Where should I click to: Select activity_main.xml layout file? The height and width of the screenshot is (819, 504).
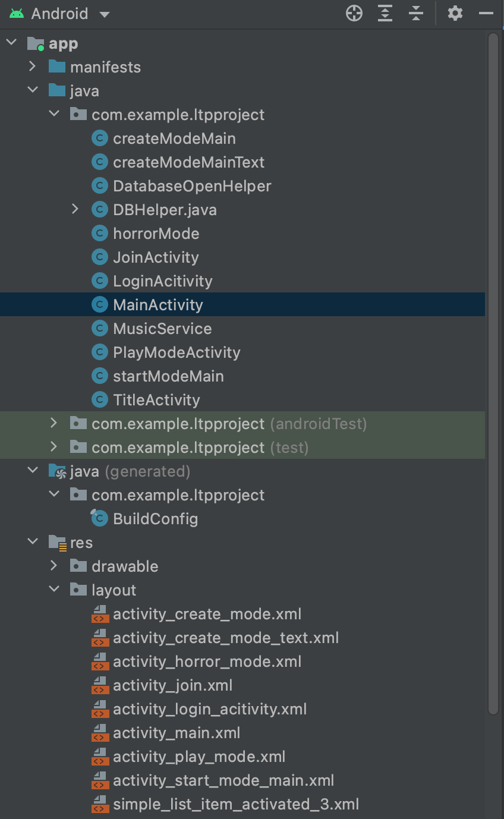pos(177,733)
